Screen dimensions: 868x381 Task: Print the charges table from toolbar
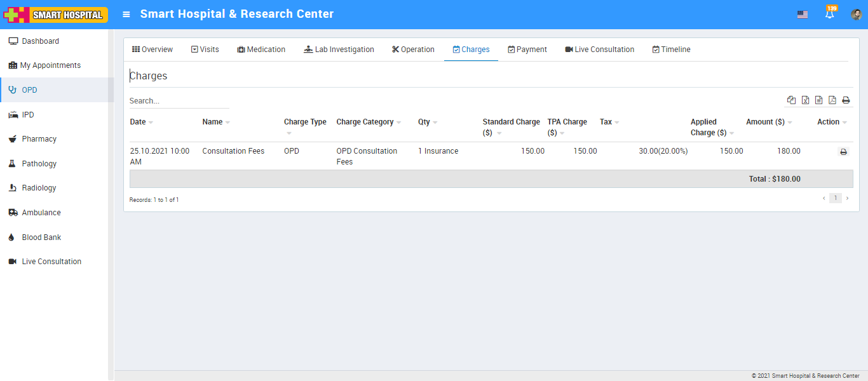pyautogui.click(x=846, y=100)
